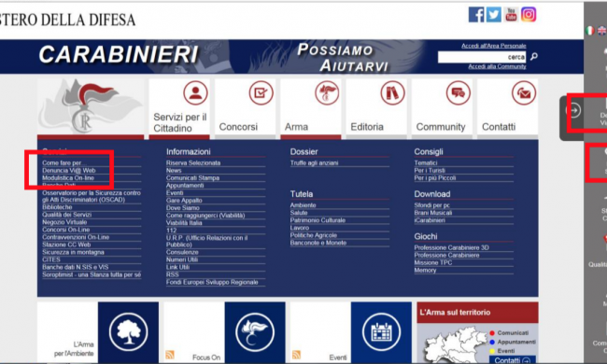Viewport: 607px width, 364px height.
Task: Open Modulistica On-line link
Action: [68, 178]
